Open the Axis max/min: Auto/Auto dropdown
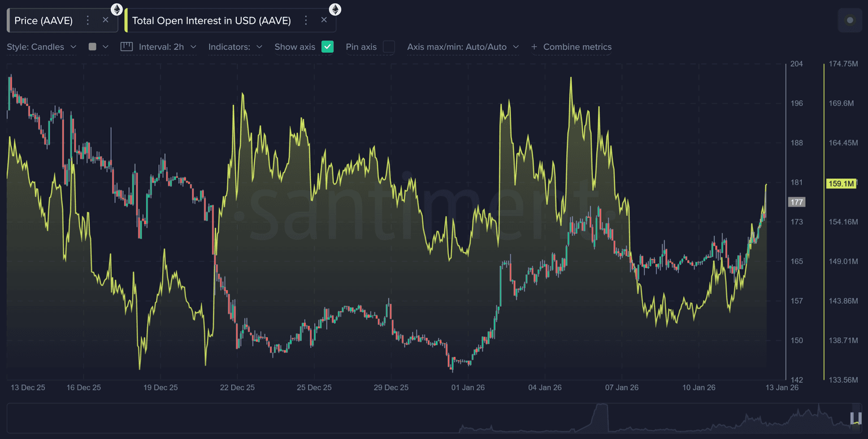The height and width of the screenshot is (439, 868). tap(463, 47)
